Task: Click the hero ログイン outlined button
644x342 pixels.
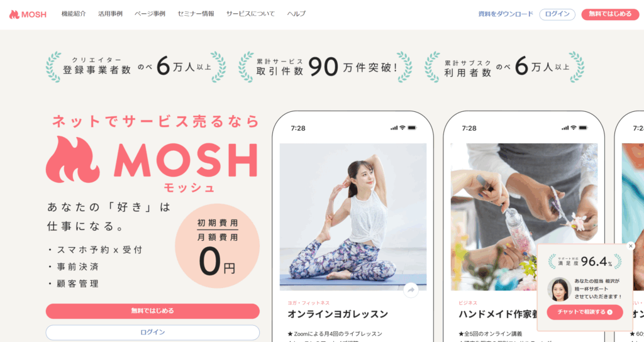Action: point(152,332)
